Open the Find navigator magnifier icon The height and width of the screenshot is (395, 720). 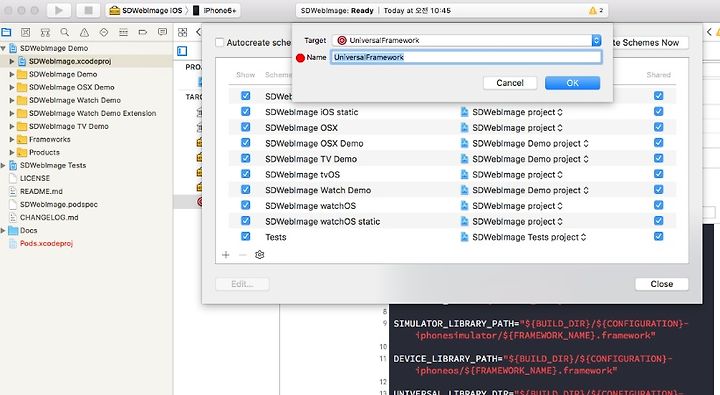(65, 32)
